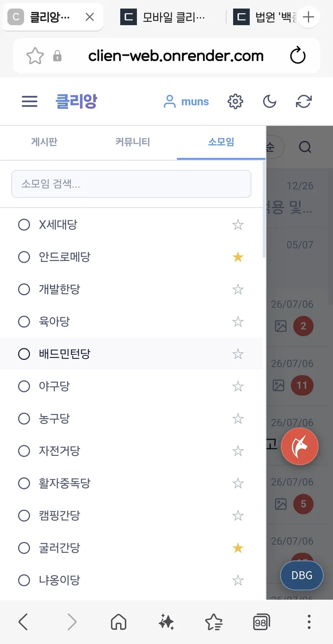The height and width of the screenshot is (644, 333).
Task: Click the refresh arrows icon in header
Action: tap(304, 102)
